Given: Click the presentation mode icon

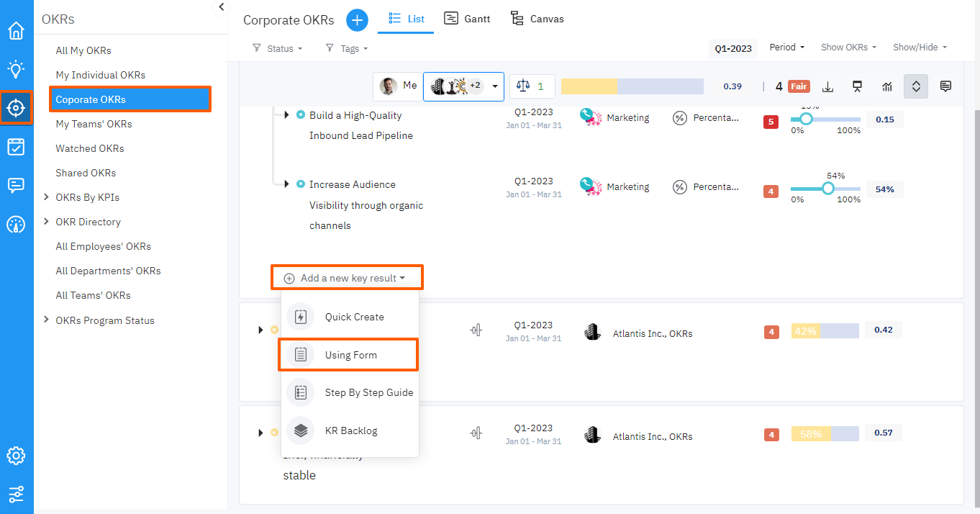Looking at the screenshot, I should tap(857, 86).
